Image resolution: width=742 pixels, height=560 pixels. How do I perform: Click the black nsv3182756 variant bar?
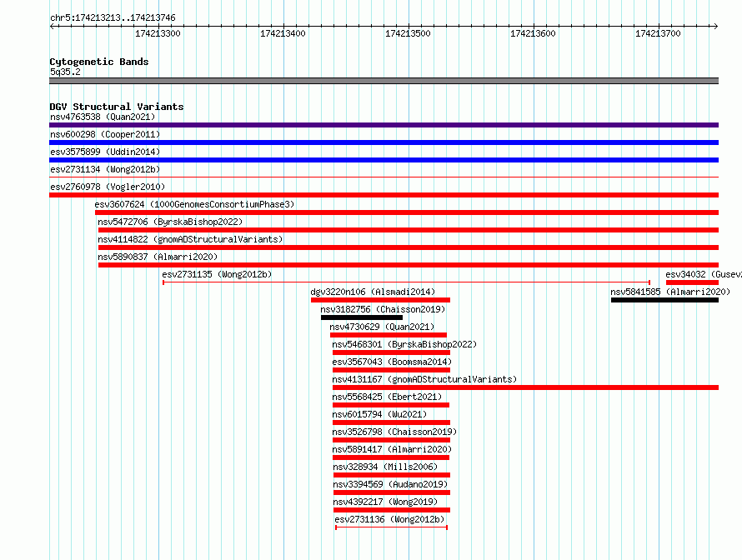(x=362, y=317)
